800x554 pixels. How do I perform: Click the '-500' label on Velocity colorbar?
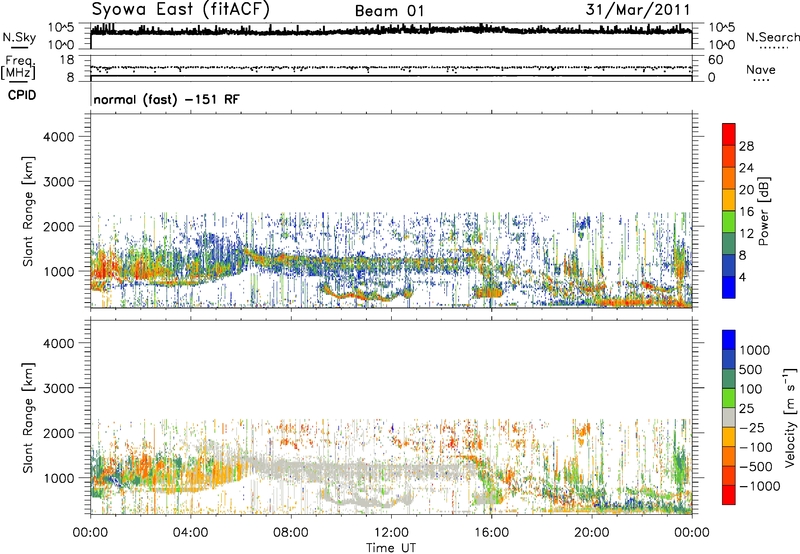coord(755,467)
